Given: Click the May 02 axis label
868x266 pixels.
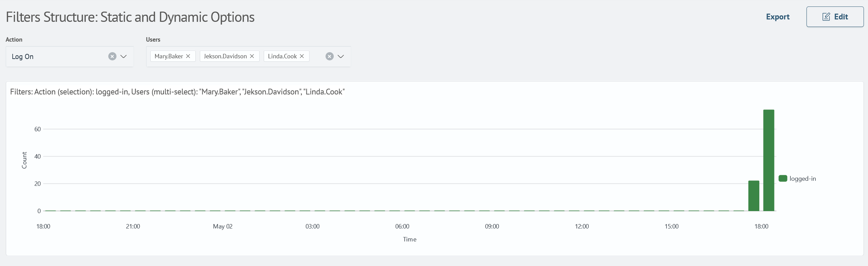Looking at the screenshot, I should tap(223, 226).
